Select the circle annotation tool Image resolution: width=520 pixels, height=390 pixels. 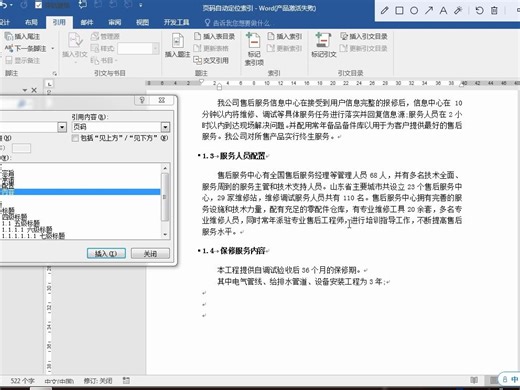pyautogui.click(x=414, y=10)
